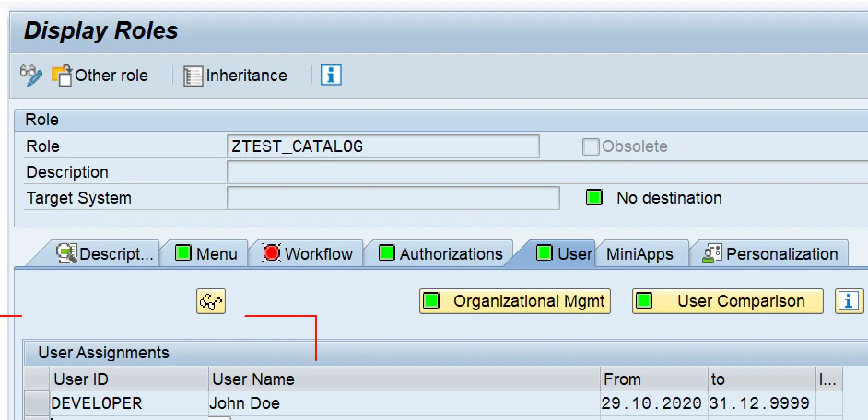Open the Authorizations tab
Image resolution: width=868 pixels, height=420 pixels.
pos(440,254)
